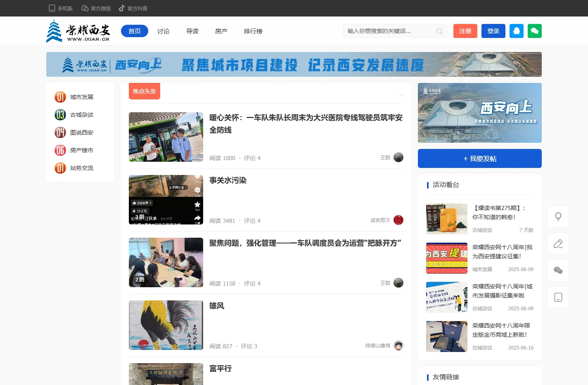
Task: Open the 排行榜 navigation tab
Action: point(253,31)
